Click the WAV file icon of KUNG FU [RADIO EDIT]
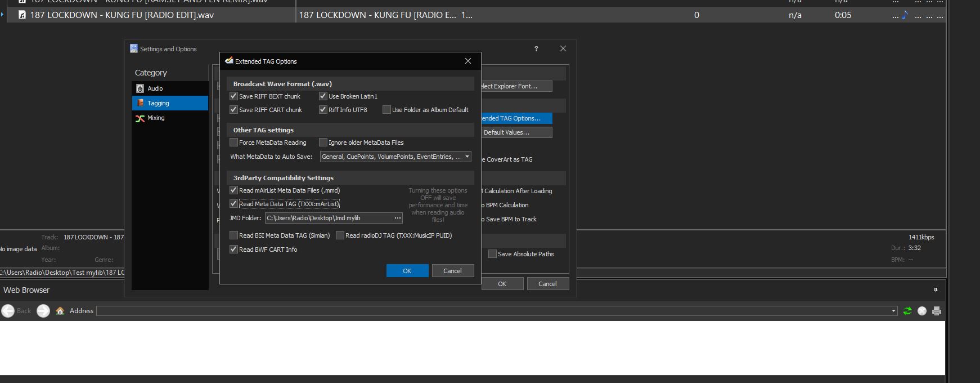The width and height of the screenshot is (980, 383). pos(22,15)
